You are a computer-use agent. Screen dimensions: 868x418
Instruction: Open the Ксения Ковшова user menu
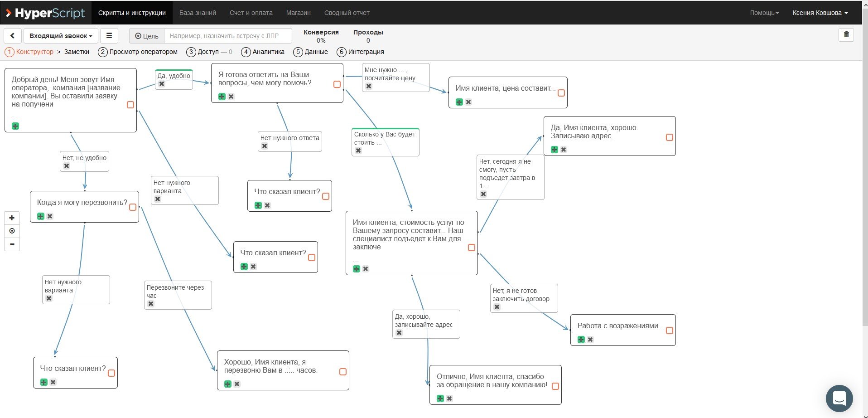[x=820, y=13]
